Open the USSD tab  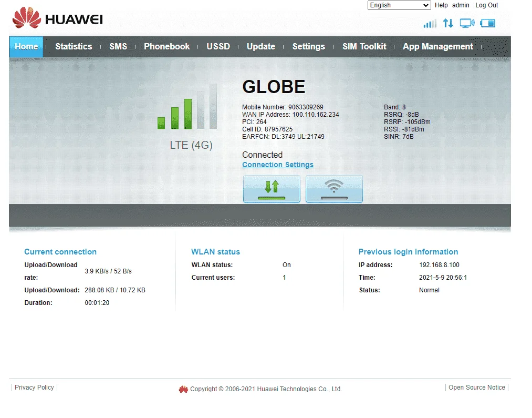click(x=218, y=46)
